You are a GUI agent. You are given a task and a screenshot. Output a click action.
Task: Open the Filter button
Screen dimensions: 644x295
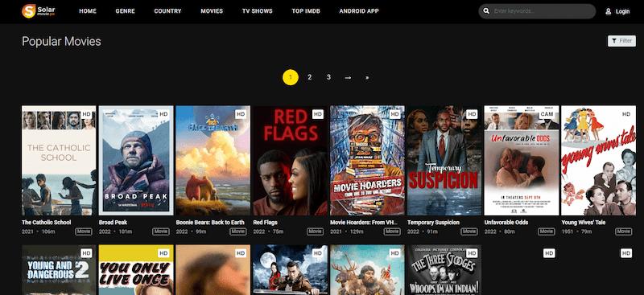pyautogui.click(x=621, y=41)
